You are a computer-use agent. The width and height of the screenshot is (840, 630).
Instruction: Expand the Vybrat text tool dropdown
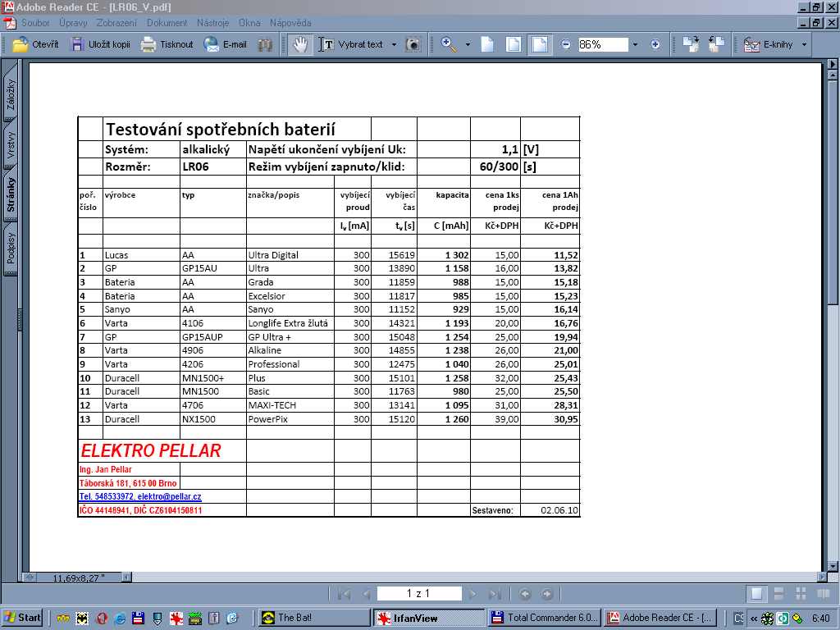(x=395, y=44)
